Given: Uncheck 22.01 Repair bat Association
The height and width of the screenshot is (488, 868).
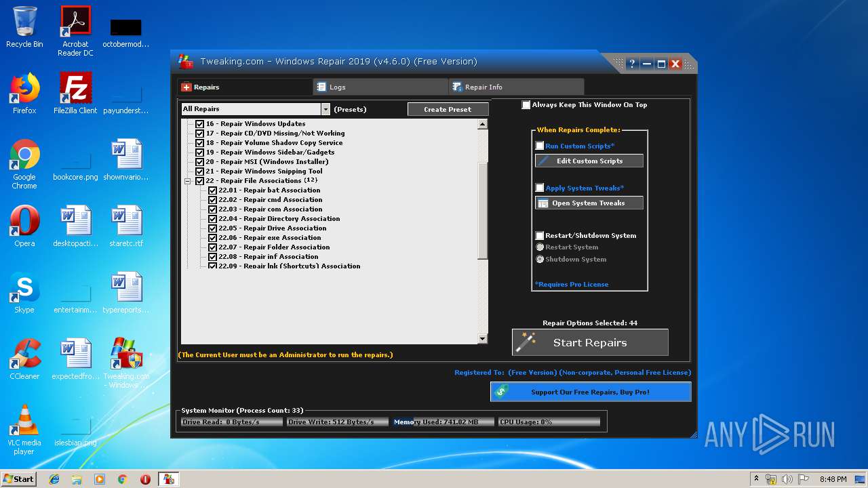Looking at the screenshot, I should click(x=212, y=190).
